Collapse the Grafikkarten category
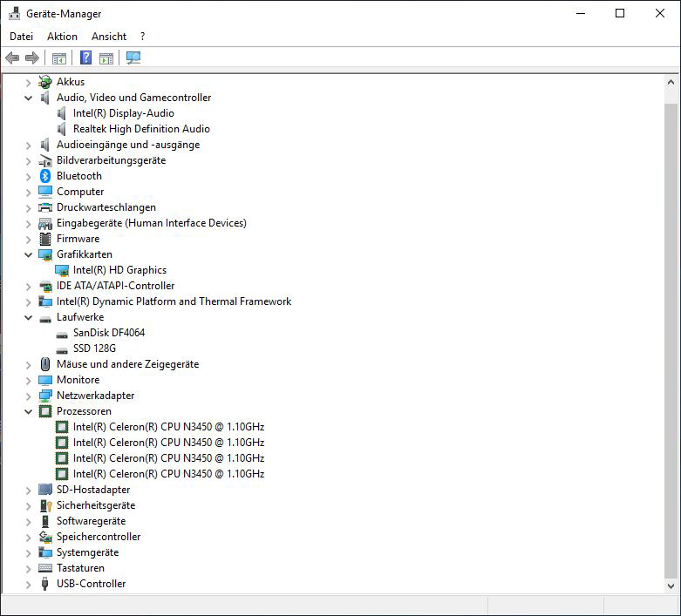 28,254
